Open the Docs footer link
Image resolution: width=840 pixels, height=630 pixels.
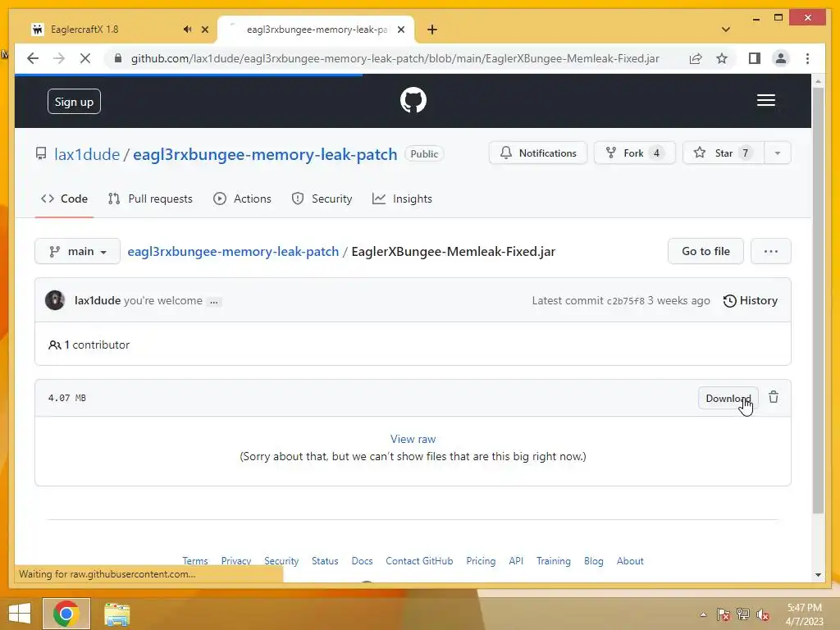pos(362,561)
